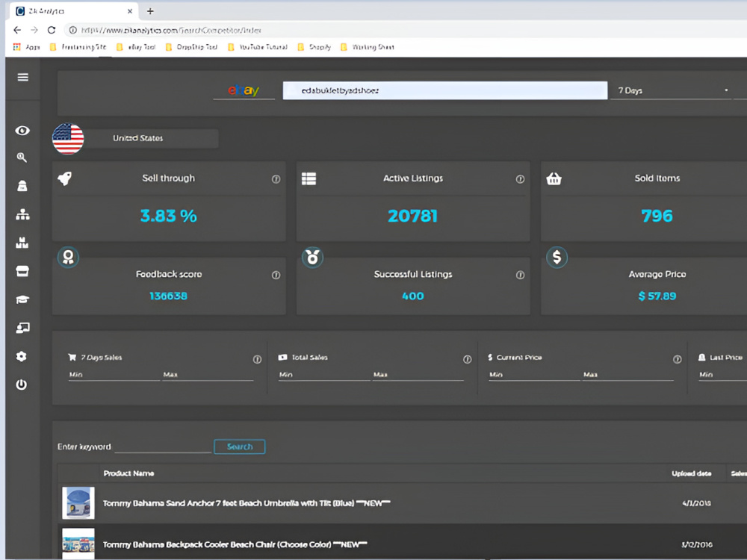Screen dimensions: 747x560
Task: Click the basket icon on Sold Items card
Action: (x=554, y=178)
